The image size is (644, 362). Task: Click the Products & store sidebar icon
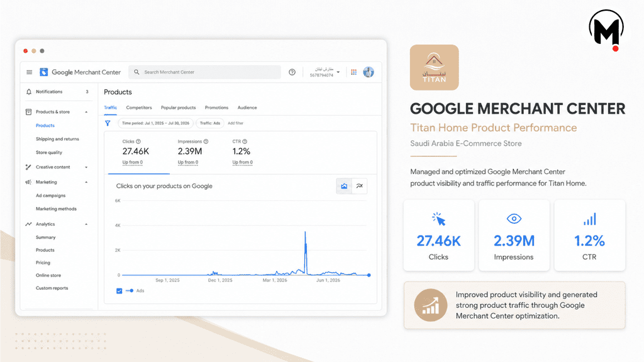click(x=28, y=112)
